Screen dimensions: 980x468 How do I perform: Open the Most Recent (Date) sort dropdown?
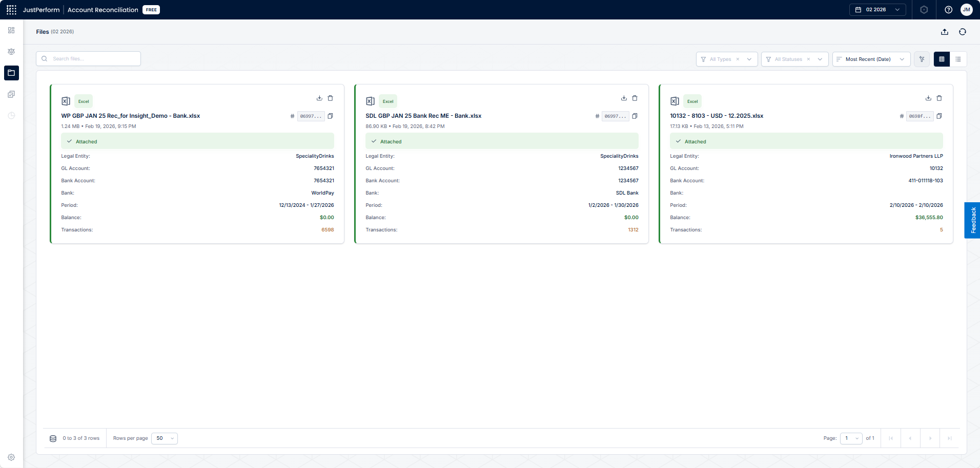[x=871, y=59]
